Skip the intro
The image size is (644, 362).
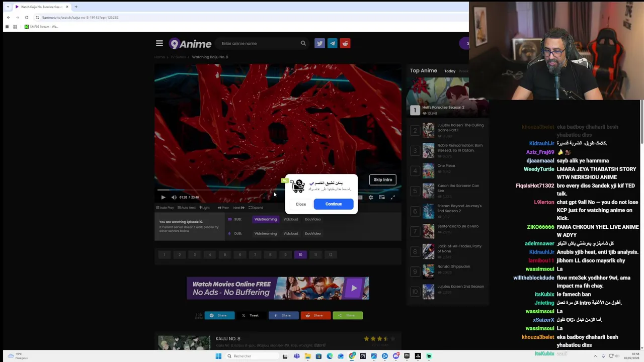click(383, 179)
